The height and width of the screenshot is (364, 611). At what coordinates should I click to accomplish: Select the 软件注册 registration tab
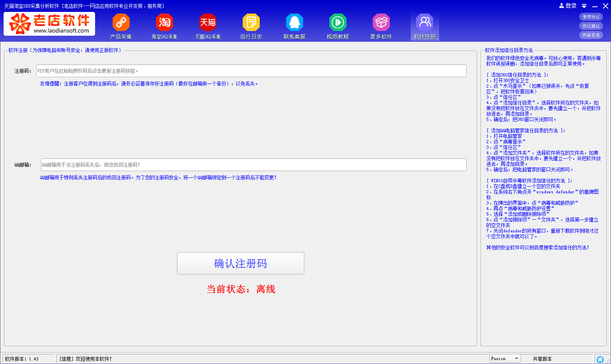[x=425, y=26]
